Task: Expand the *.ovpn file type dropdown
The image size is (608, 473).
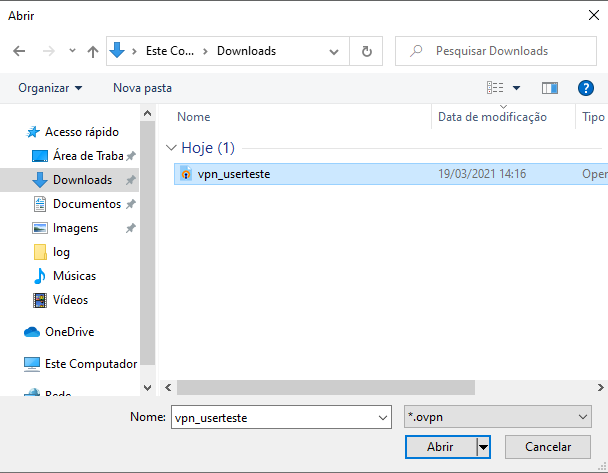Action: (x=498, y=417)
